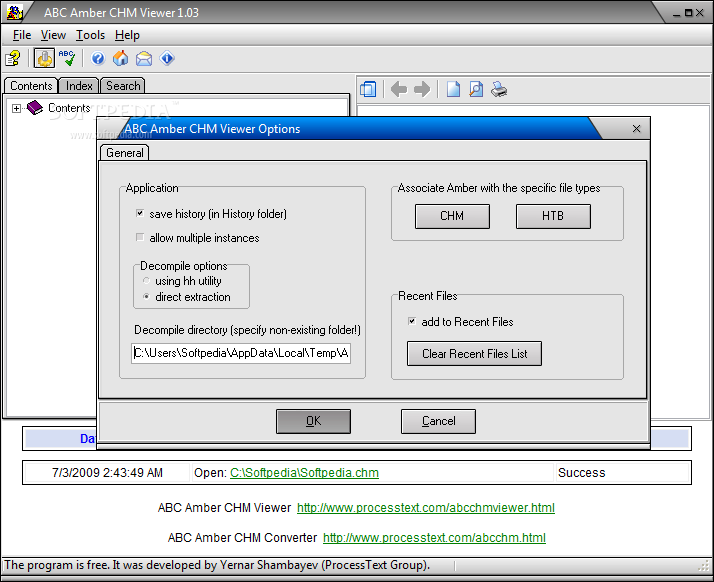This screenshot has width=714, height=582.
Task: Click the Options hand icon in toolbar
Action: click(x=44, y=58)
